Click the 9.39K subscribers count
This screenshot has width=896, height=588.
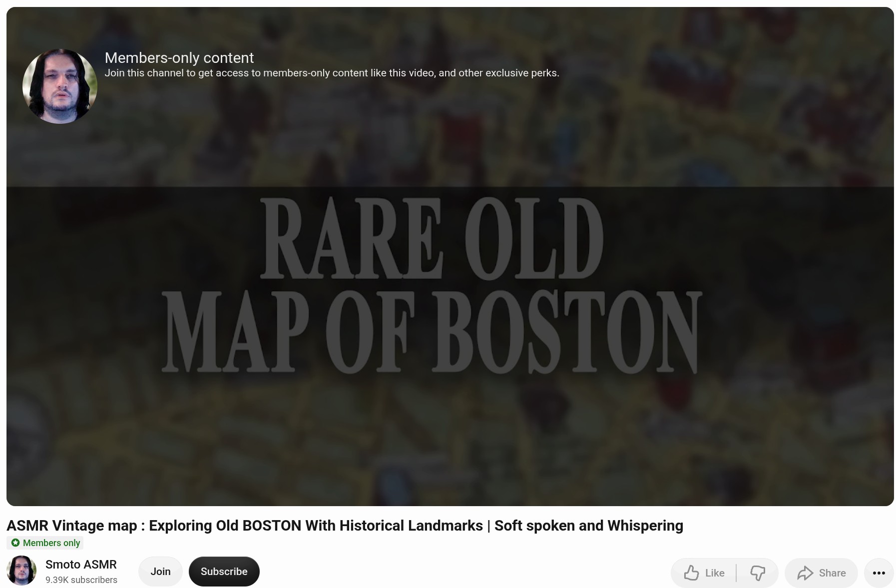pyautogui.click(x=81, y=580)
